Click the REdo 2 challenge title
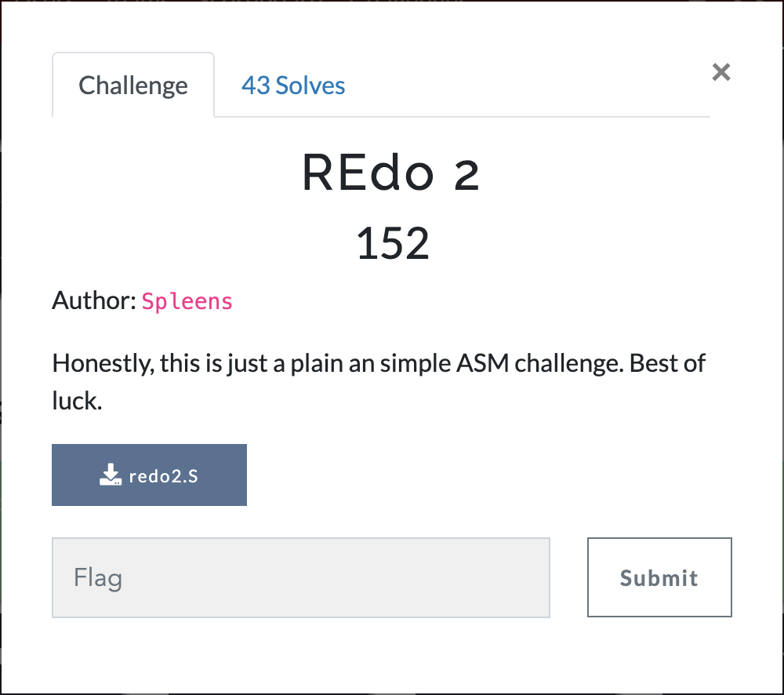The image size is (784, 695). [x=391, y=173]
